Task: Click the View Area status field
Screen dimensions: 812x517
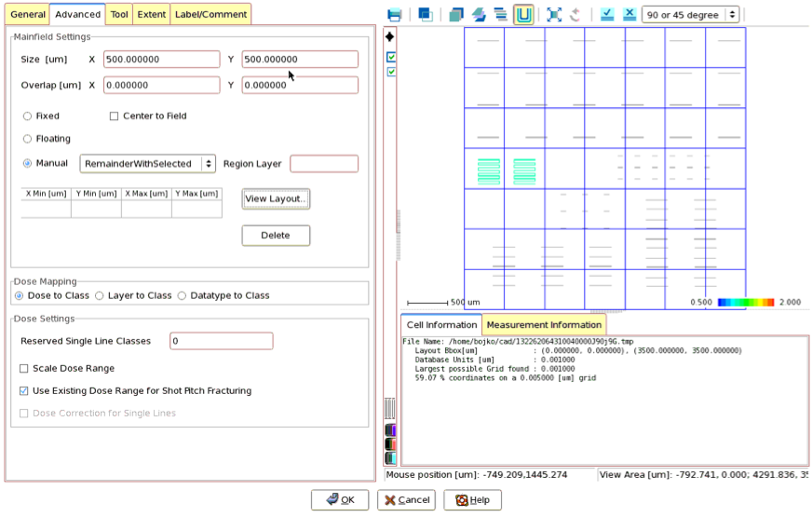Action: (x=703, y=474)
